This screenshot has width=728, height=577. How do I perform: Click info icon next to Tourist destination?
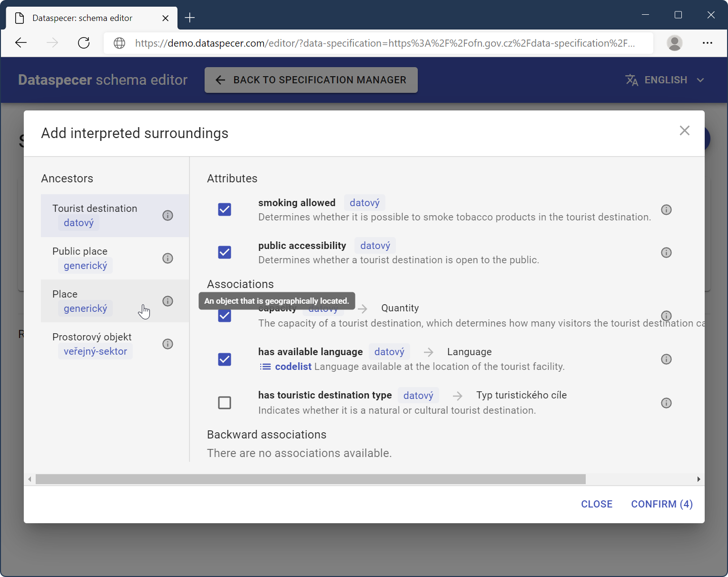(x=167, y=216)
